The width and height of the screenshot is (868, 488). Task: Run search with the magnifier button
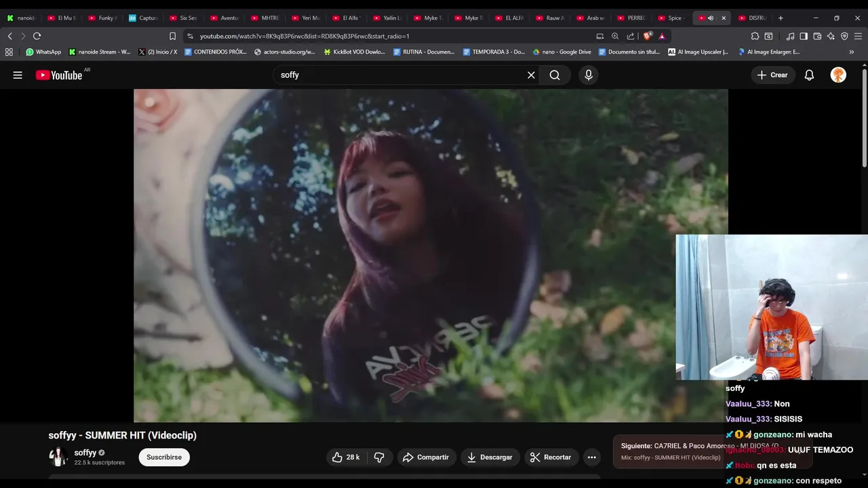(555, 75)
